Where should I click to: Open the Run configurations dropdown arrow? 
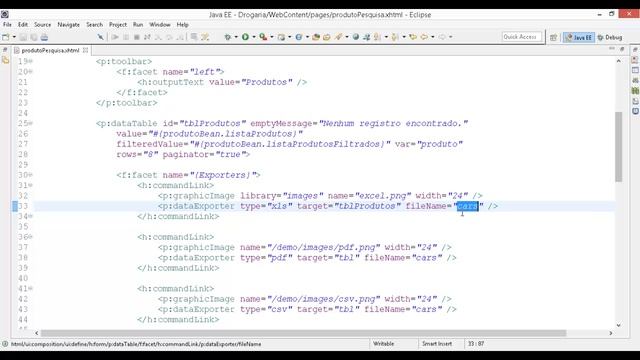pos(254,37)
